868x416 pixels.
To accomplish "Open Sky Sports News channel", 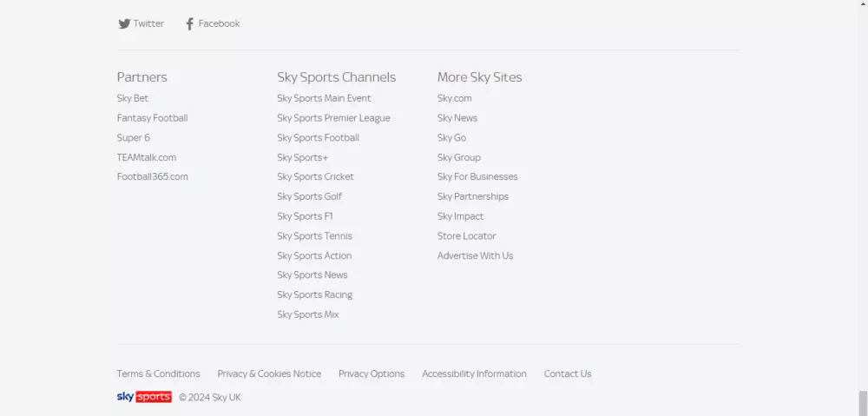I will (312, 274).
